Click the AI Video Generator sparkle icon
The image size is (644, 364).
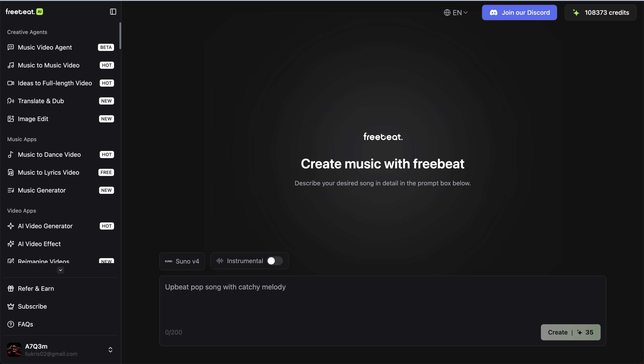pyautogui.click(x=11, y=226)
